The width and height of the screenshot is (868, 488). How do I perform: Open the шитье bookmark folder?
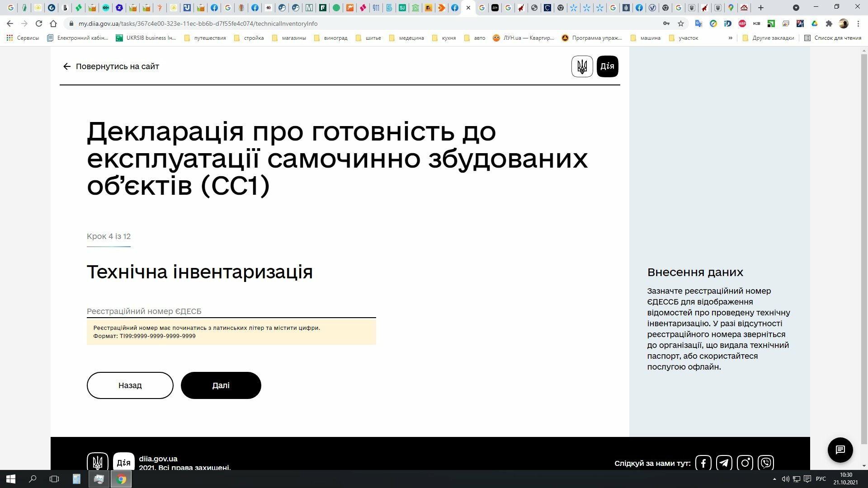368,38
